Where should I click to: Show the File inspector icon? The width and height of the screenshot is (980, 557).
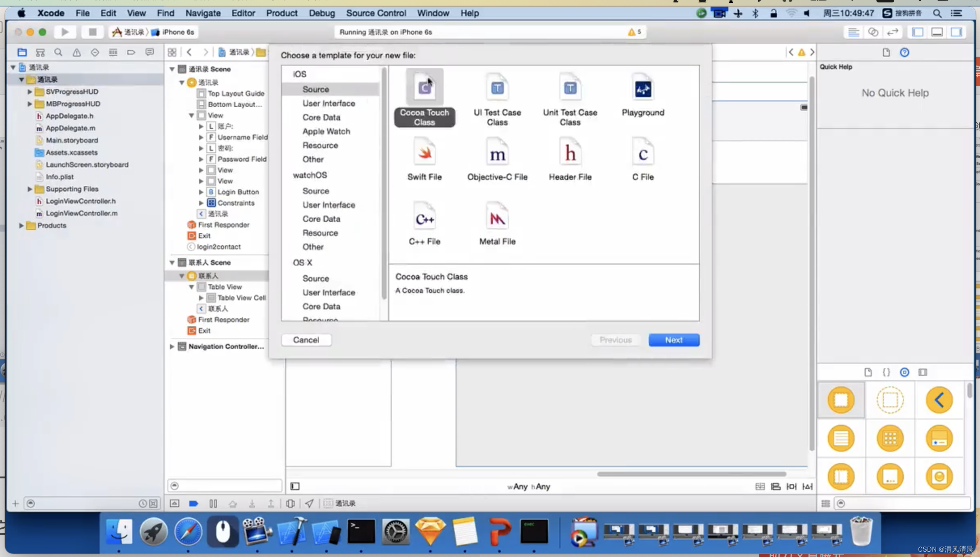(x=886, y=52)
